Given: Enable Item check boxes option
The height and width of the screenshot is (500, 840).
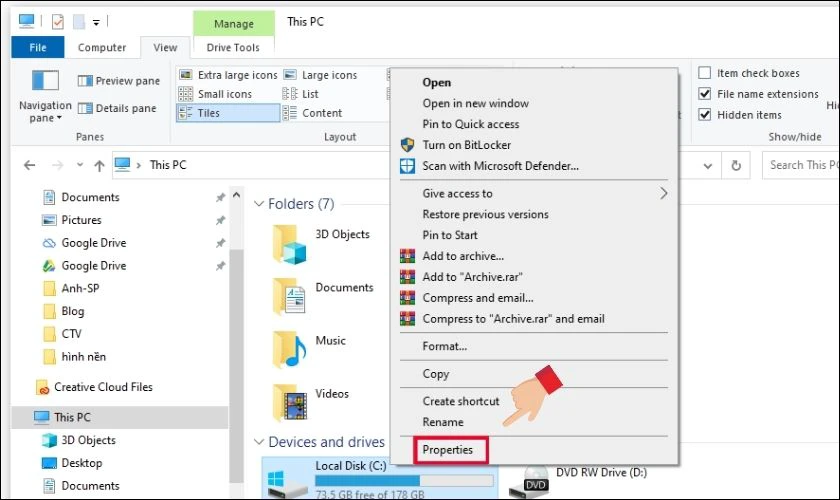Looking at the screenshot, I should (705, 73).
